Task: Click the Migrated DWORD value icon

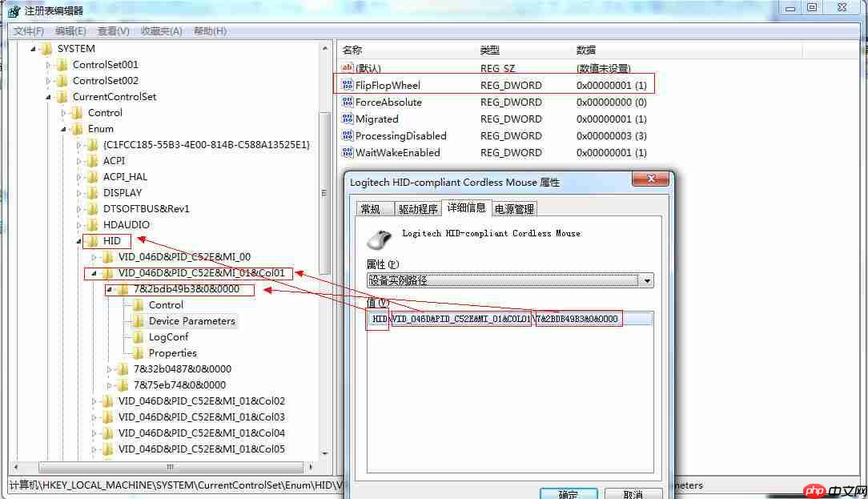Action: tap(347, 119)
